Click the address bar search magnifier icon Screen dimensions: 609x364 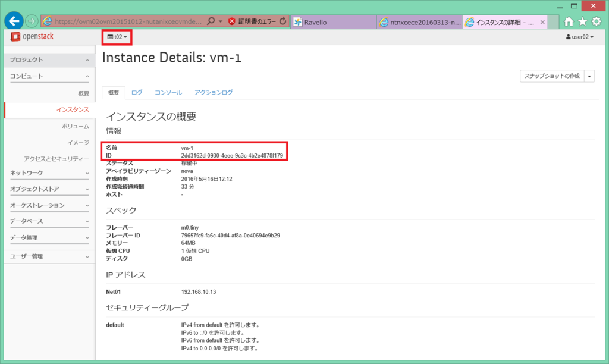point(211,21)
